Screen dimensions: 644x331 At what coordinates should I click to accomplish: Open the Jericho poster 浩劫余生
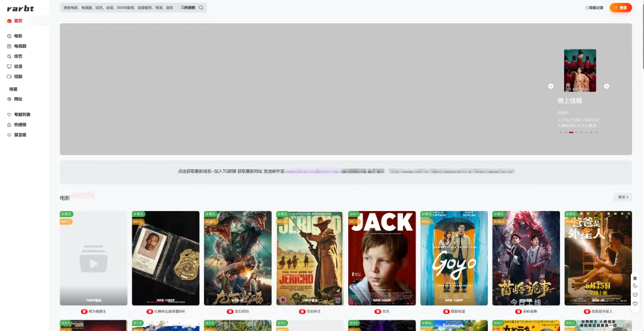point(309,258)
